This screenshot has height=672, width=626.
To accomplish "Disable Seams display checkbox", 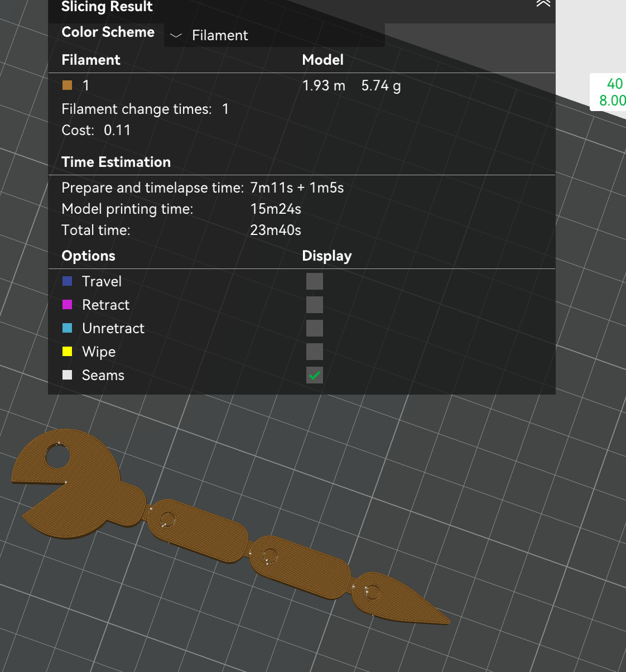I will coord(314,375).
